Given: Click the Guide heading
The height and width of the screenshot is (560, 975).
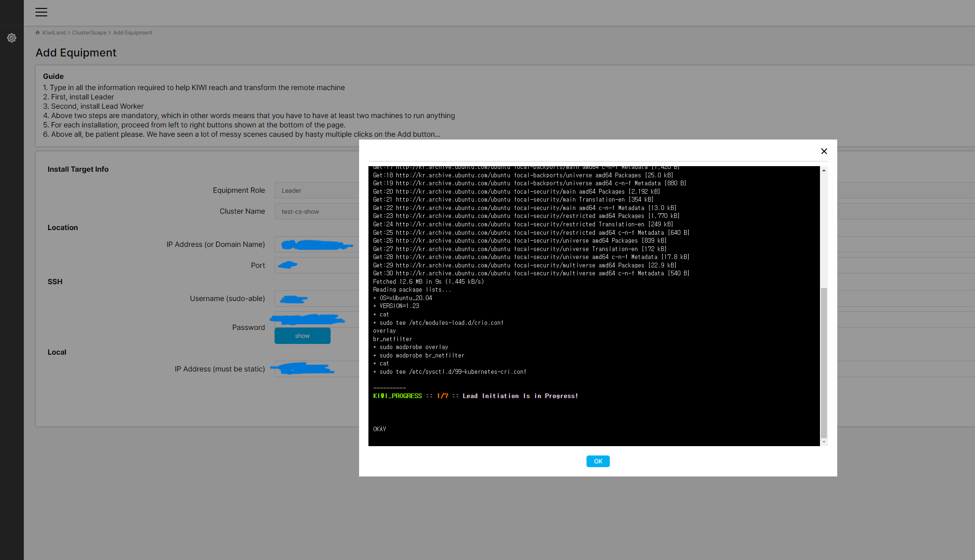Looking at the screenshot, I should (53, 76).
